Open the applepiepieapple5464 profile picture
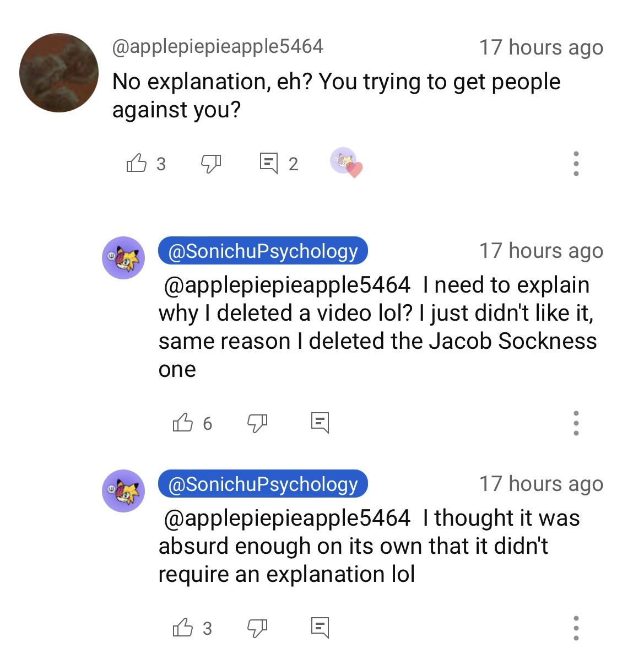Viewport: 644px width, 664px height. (59, 73)
